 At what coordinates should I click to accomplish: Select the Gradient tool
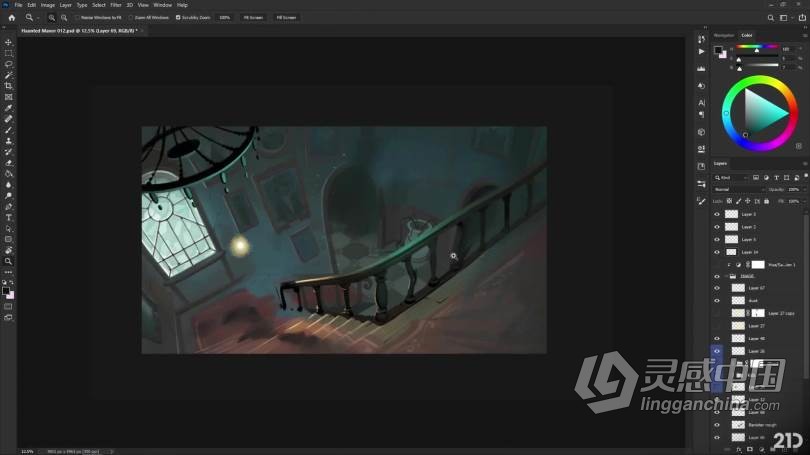pos(8,174)
